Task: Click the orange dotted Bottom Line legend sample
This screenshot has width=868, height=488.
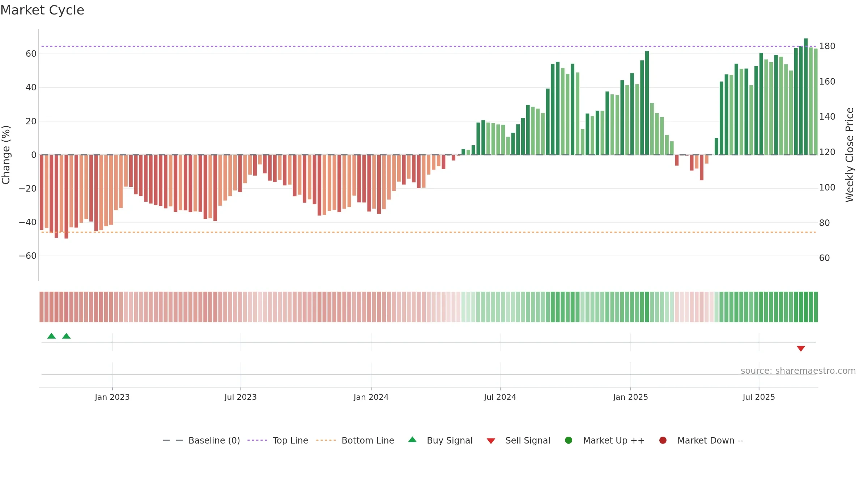Action: click(x=326, y=440)
